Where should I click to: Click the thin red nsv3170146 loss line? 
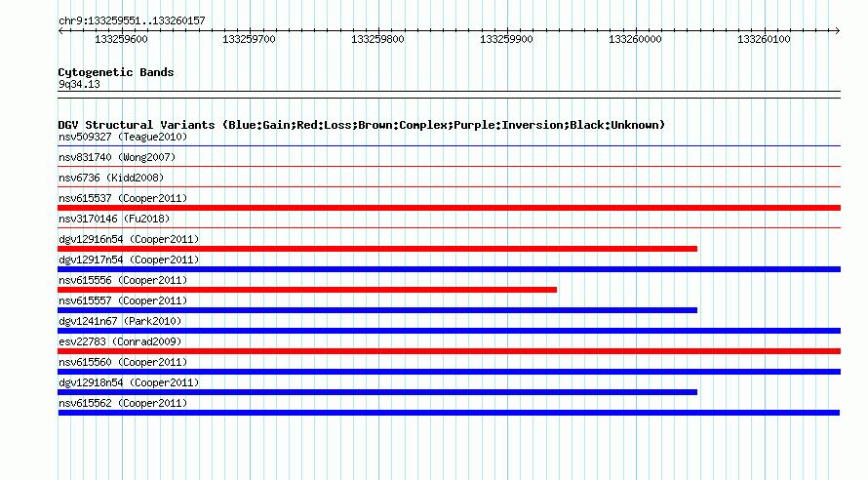coord(449,227)
